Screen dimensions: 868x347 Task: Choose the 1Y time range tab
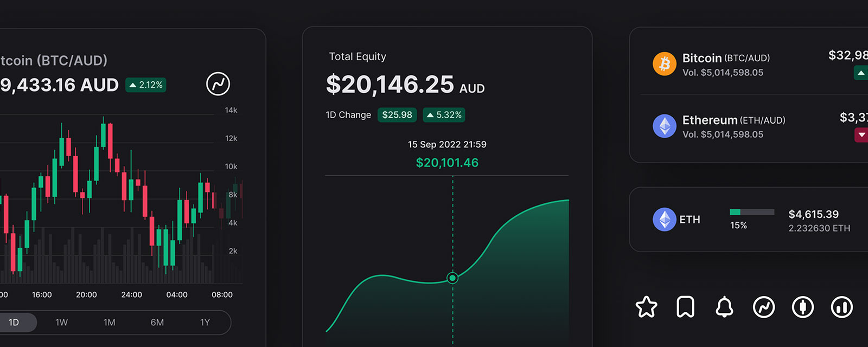[x=205, y=322]
